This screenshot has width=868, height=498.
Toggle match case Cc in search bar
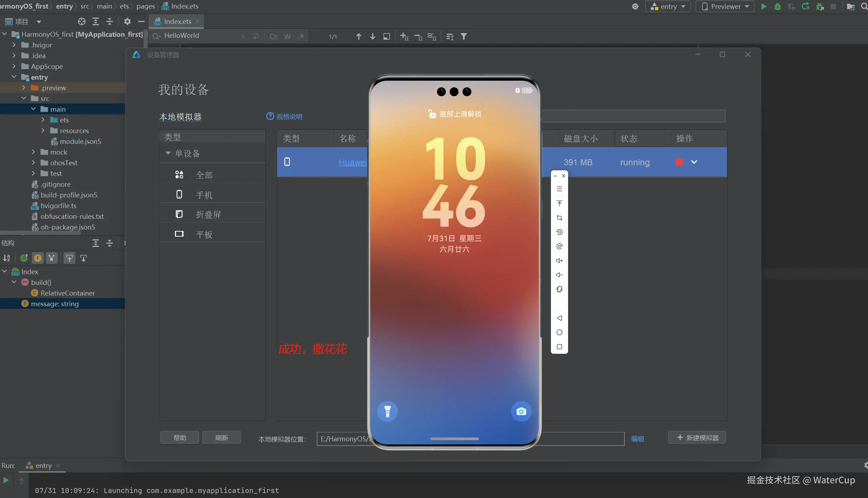274,36
